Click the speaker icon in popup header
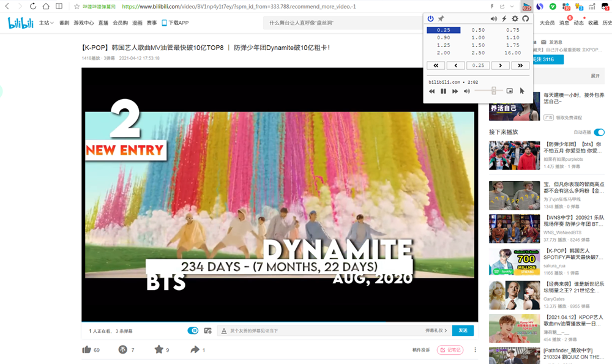This screenshot has height=364, width=612. (x=494, y=19)
